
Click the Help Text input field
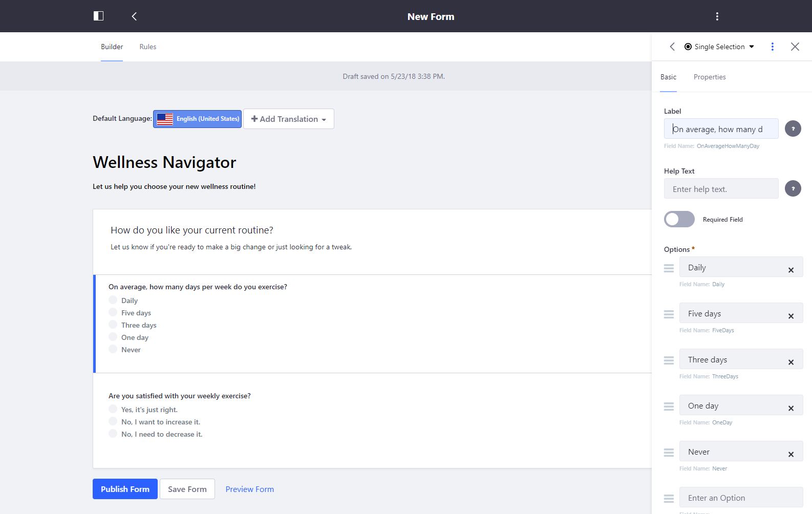721,188
